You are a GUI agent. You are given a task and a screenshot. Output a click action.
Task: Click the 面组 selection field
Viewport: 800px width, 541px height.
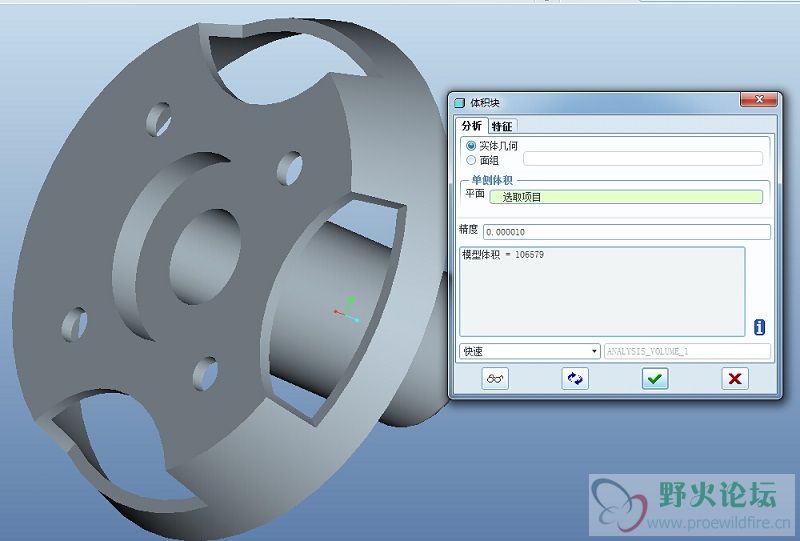pyautogui.click(x=643, y=159)
